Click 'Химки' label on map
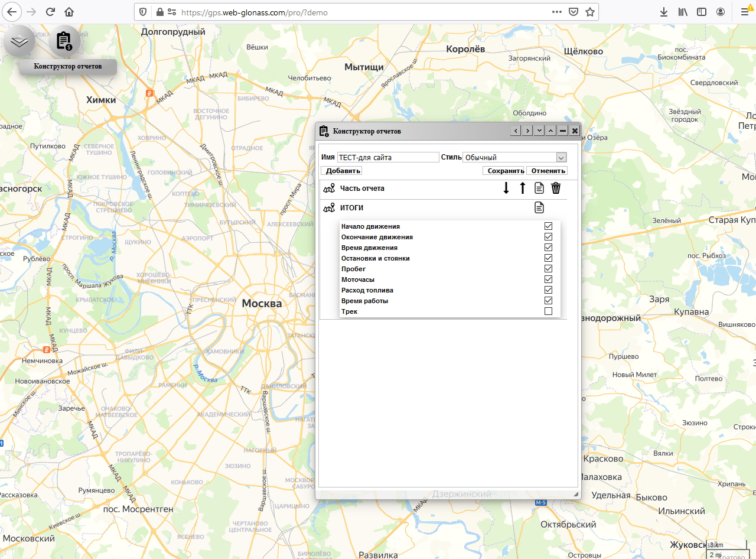 (x=101, y=100)
